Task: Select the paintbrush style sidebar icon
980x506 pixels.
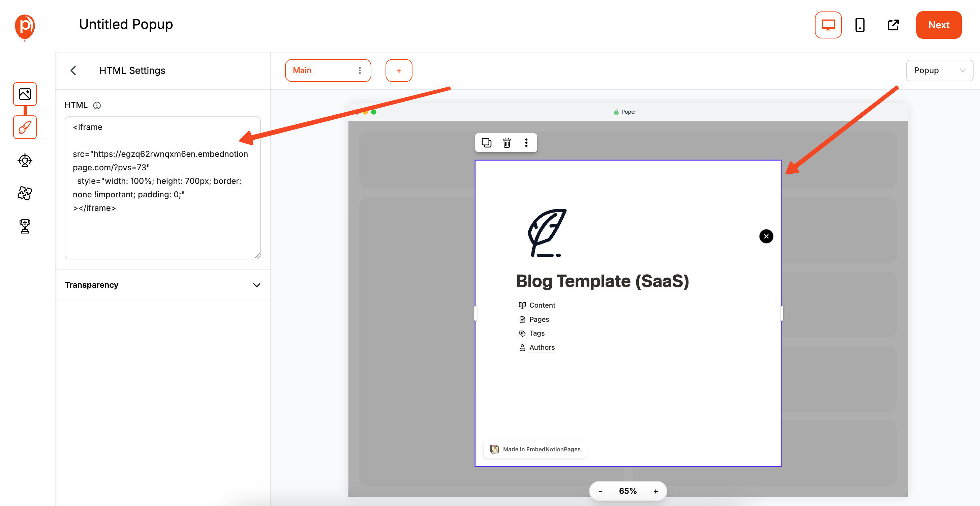Action: [x=25, y=127]
